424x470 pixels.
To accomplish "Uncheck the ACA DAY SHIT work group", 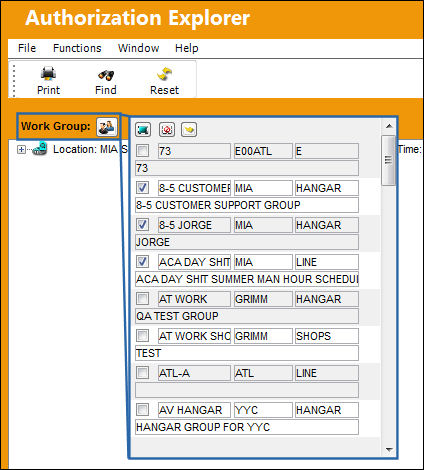I will [x=143, y=262].
